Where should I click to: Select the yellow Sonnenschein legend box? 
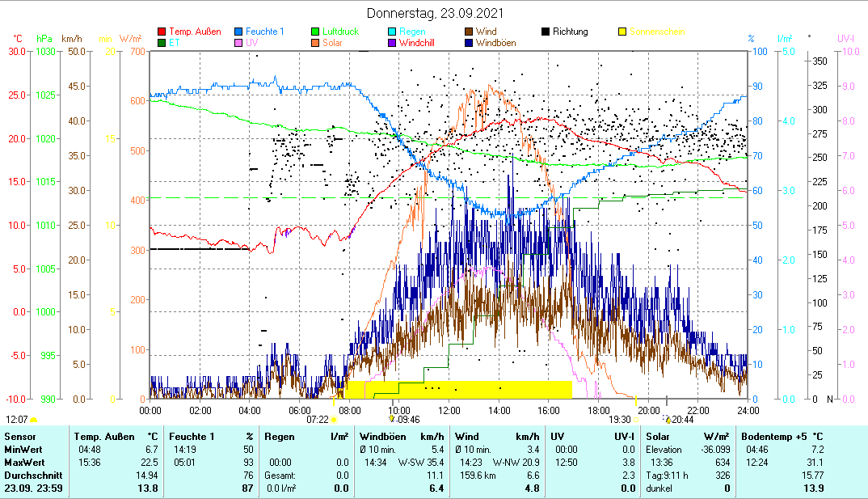pyautogui.click(x=622, y=32)
